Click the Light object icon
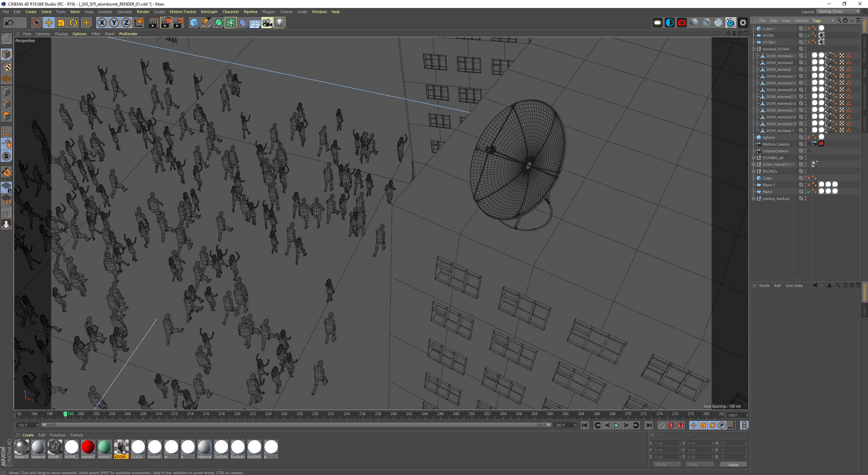The image size is (868, 475). pos(279,22)
